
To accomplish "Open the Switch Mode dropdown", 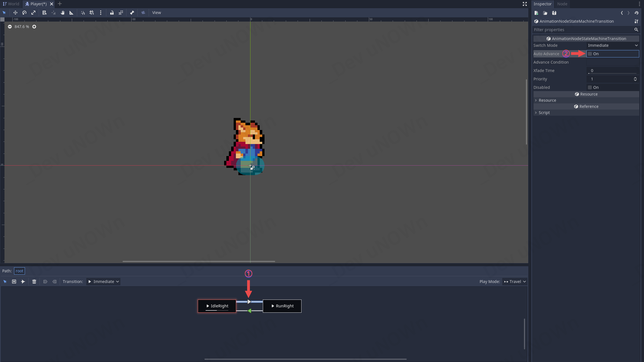I will (613, 45).
